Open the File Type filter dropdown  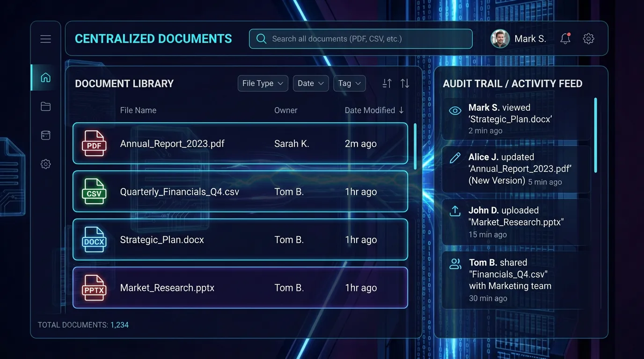263,83
